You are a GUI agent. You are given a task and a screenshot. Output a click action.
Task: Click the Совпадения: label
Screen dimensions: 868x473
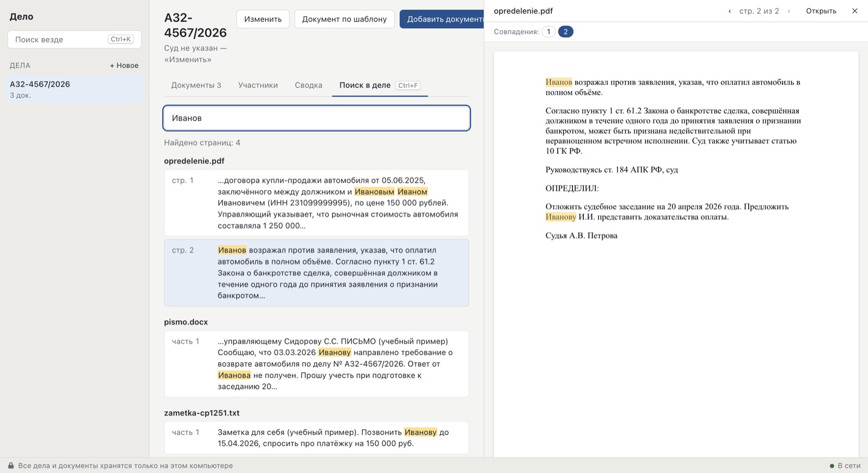tap(516, 31)
